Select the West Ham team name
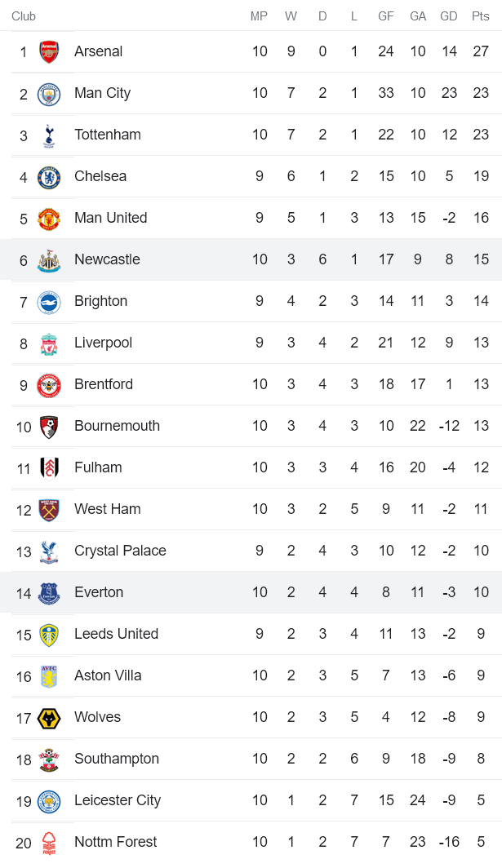 (107, 509)
